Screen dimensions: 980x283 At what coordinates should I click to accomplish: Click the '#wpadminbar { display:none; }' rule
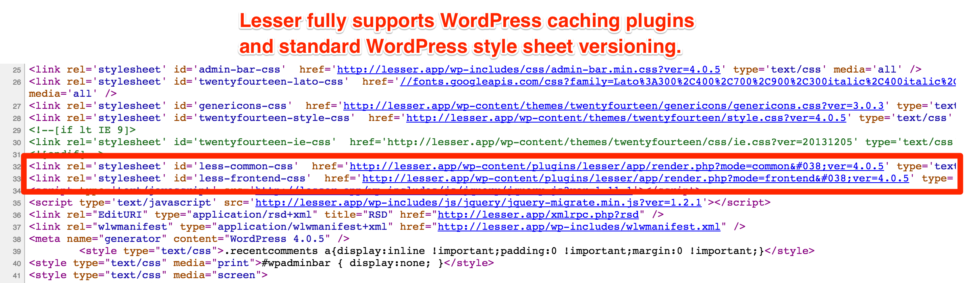tap(353, 263)
